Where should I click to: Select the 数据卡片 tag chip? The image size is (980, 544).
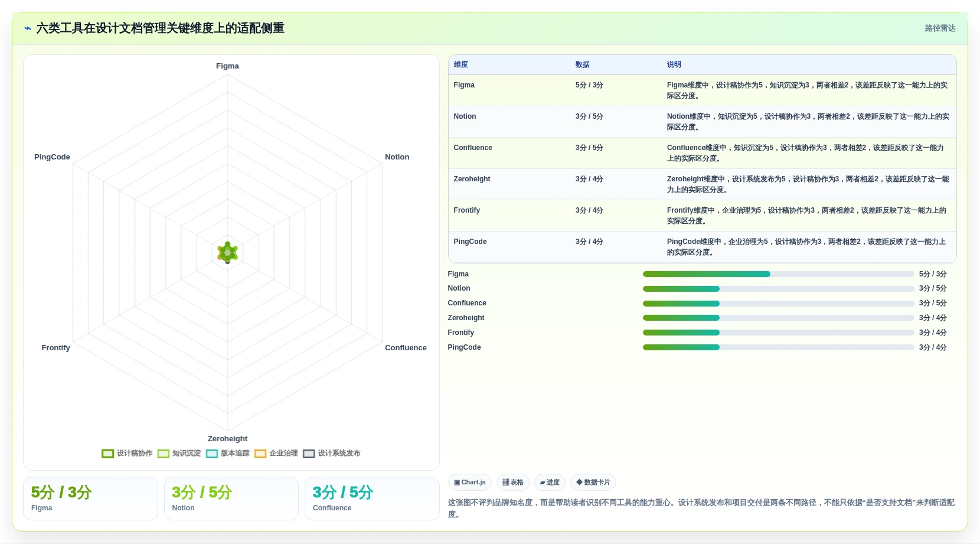pos(593,483)
